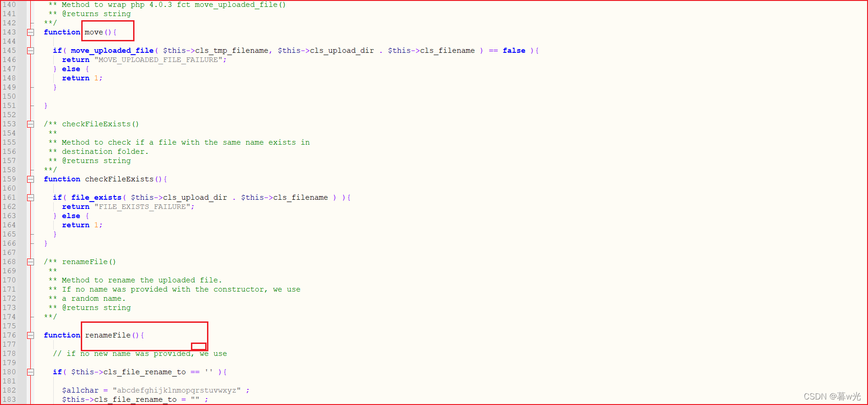The image size is (868, 405).
Task: Click the function name checkFileExists() on line 159
Action: (123, 179)
